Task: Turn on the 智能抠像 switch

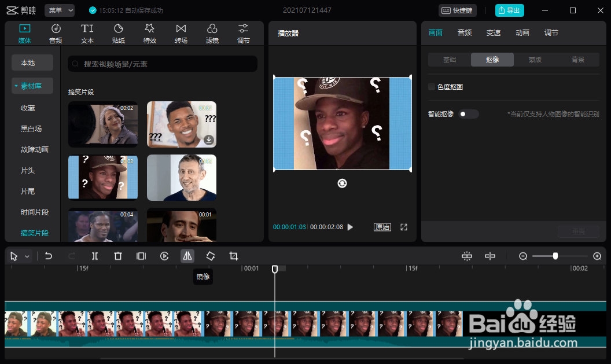Action: [x=468, y=114]
